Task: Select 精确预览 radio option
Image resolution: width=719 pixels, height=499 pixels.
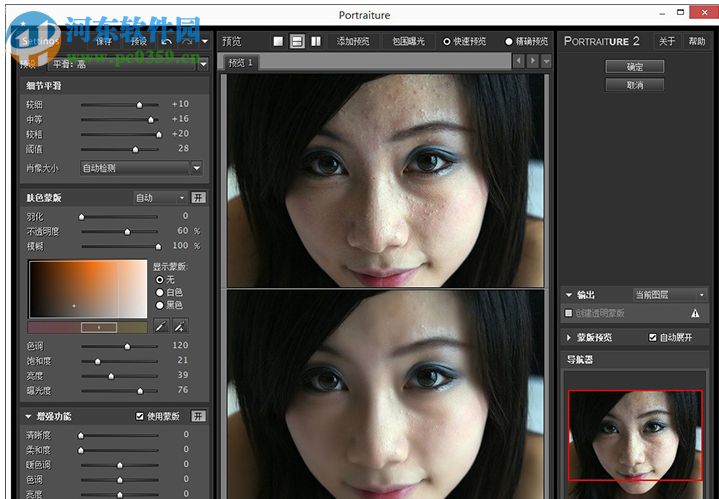Action: click(509, 42)
